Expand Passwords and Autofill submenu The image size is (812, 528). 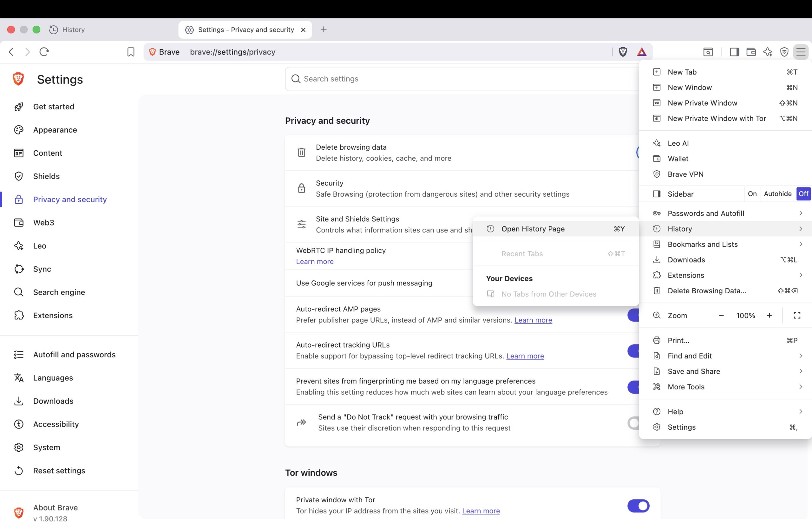pyautogui.click(x=725, y=213)
